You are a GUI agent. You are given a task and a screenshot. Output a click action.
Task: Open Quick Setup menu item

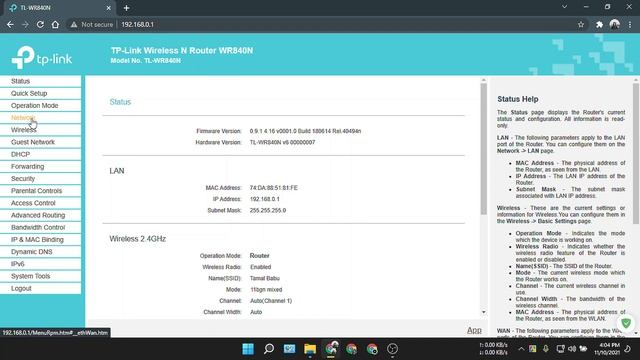pyautogui.click(x=41, y=93)
